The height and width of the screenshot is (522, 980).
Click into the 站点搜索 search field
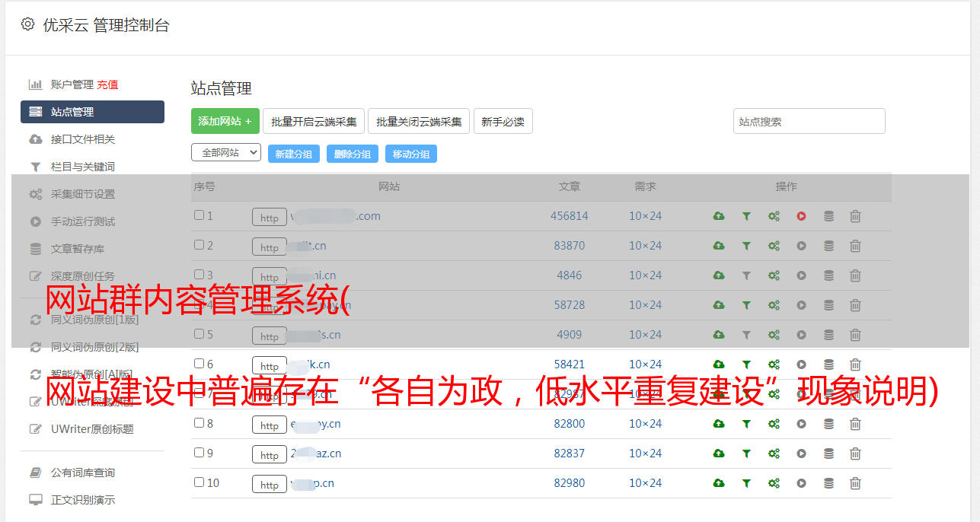click(809, 121)
